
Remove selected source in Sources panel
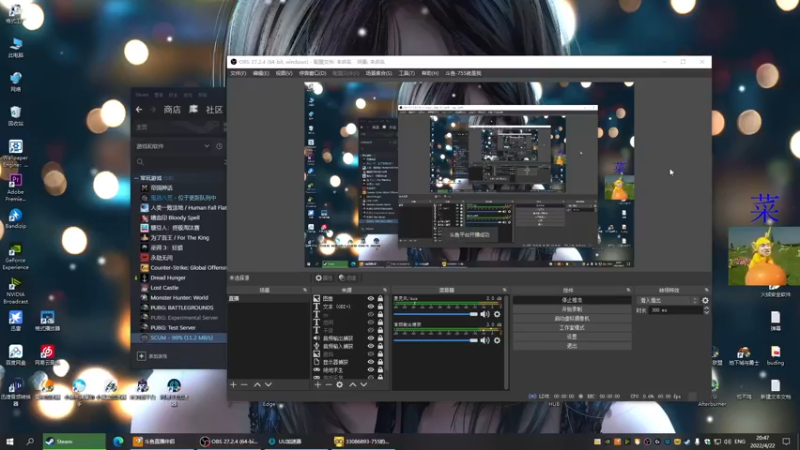pyautogui.click(x=329, y=384)
